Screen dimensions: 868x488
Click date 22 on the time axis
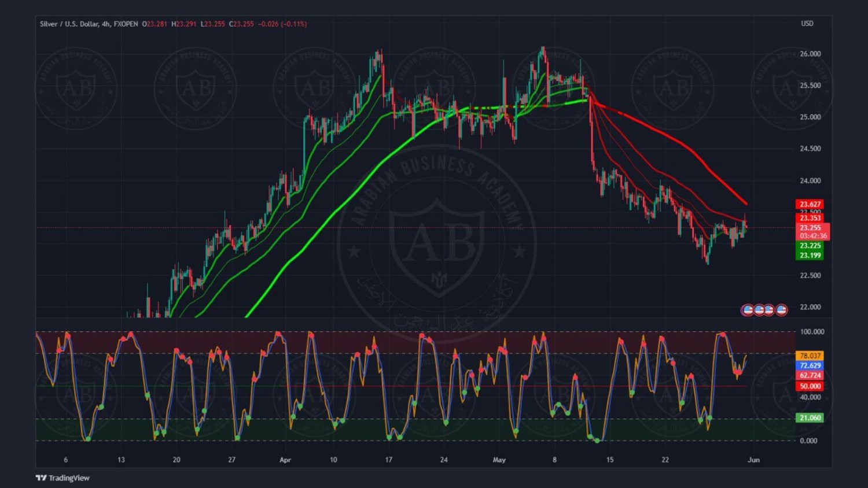pyautogui.click(x=665, y=460)
